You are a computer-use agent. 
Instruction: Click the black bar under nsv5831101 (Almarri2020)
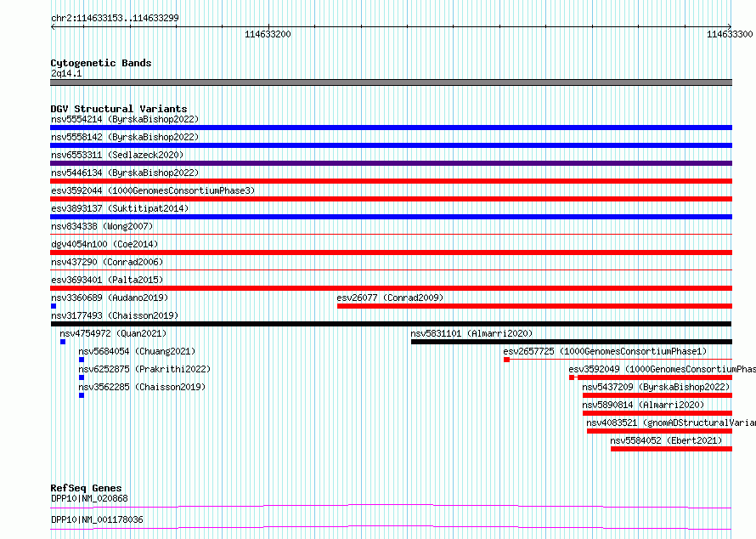(572, 342)
